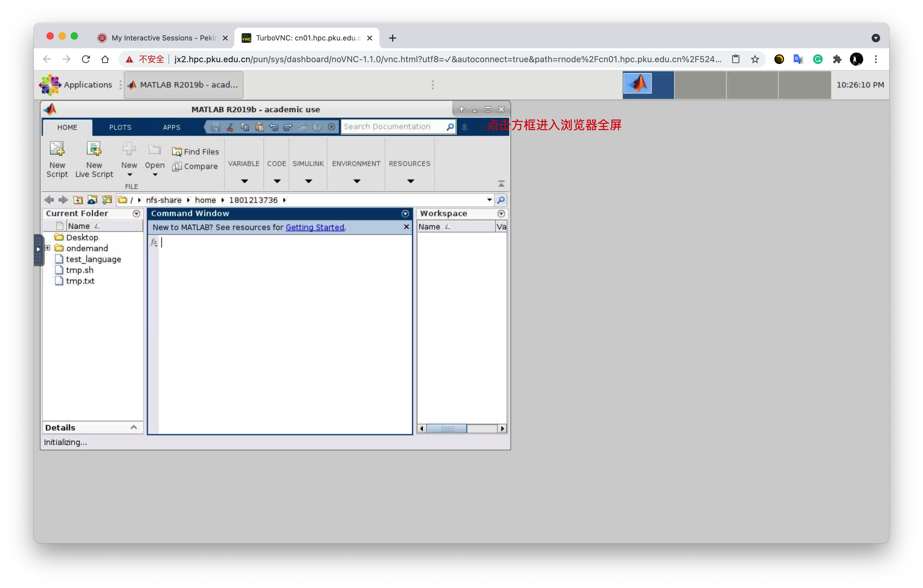Switch to the HOME ribbon tab

coord(67,127)
